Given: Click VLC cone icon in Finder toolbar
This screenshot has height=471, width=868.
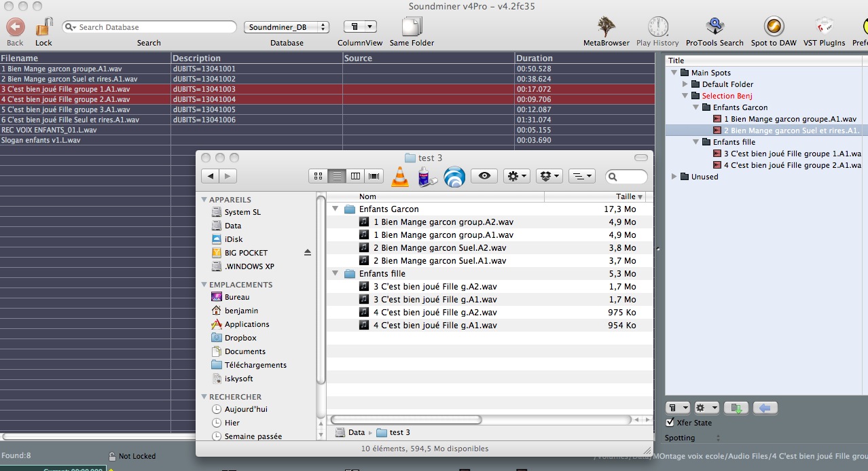Looking at the screenshot, I should tap(401, 177).
